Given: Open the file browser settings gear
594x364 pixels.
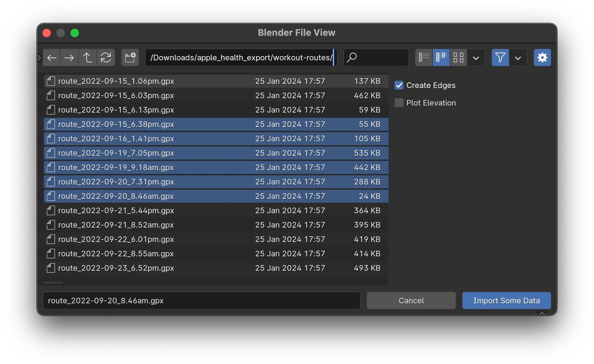Looking at the screenshot, I should pos(542,58).
